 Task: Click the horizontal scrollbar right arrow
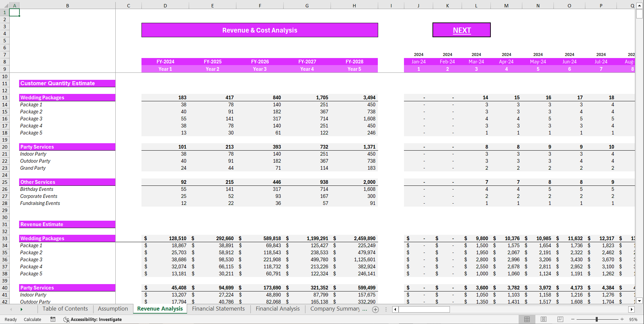(632, 310)
